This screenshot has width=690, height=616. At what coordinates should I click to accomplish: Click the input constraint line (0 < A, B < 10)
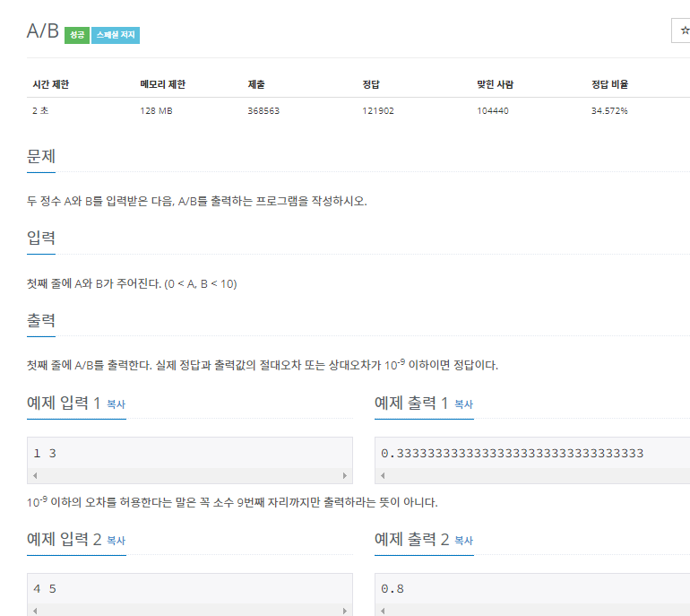click(132, 284)
